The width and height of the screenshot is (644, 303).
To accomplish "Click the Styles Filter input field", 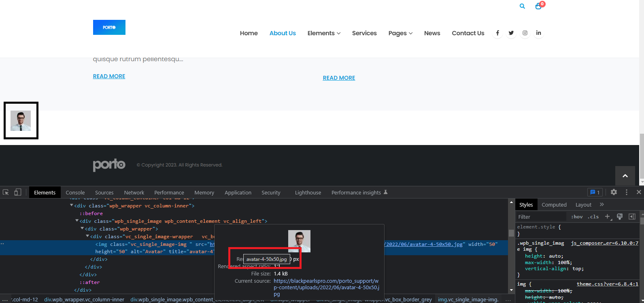I will [x=541, y=217].
